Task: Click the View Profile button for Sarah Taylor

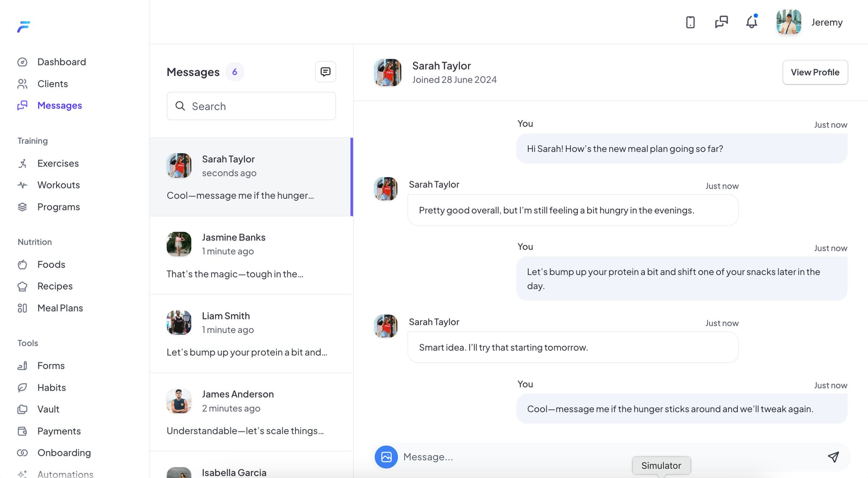Action: click(815, 72)
